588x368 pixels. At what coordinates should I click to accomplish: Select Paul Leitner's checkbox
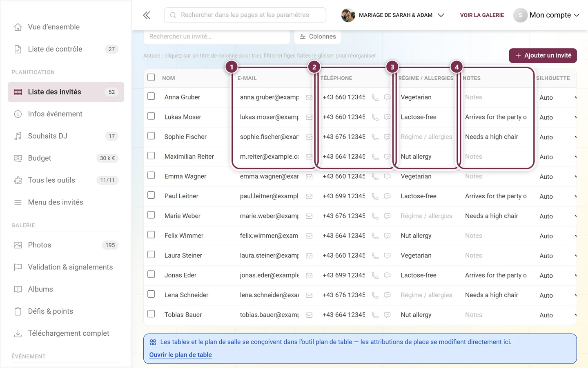pyautogui.click(x=151, y=195)
